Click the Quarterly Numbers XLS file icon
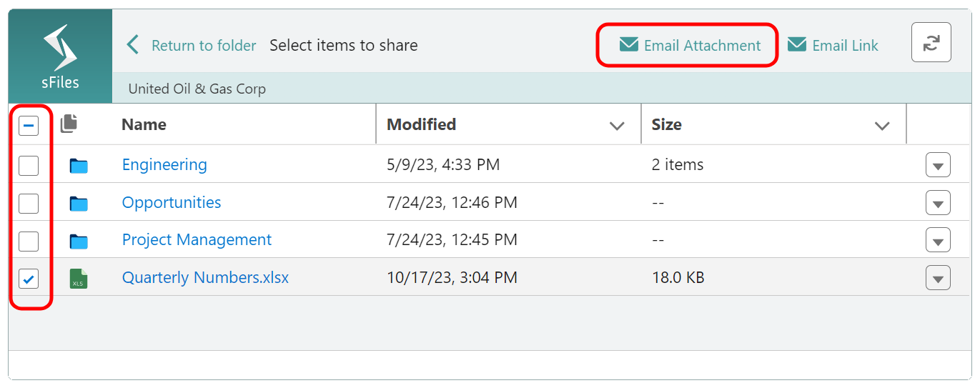 79,278
